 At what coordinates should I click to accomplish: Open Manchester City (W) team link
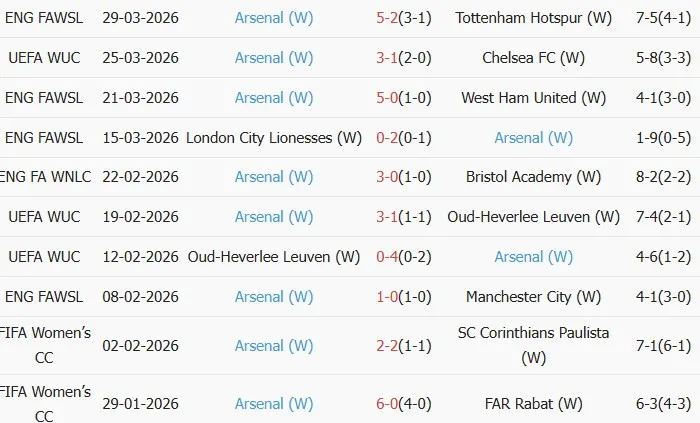pyautogui.click(x=533, y=297)
